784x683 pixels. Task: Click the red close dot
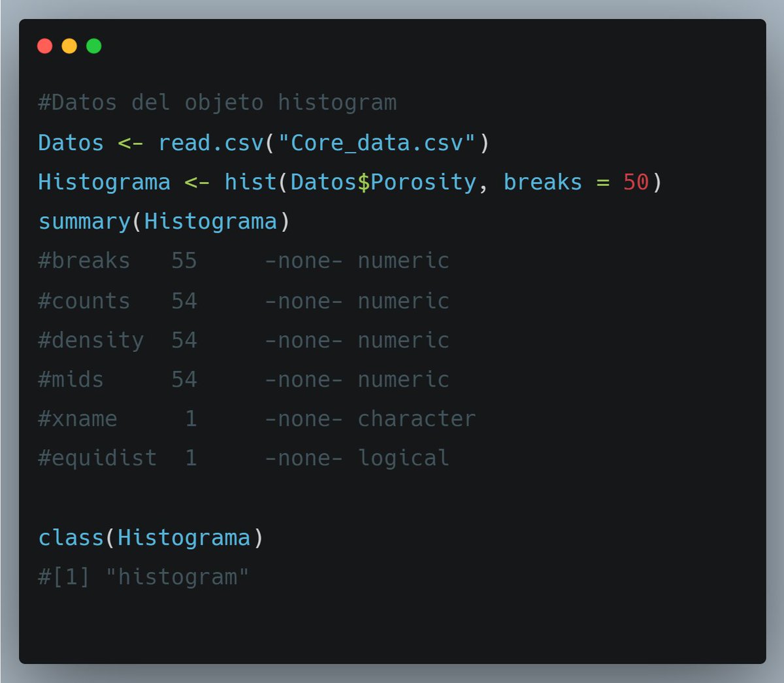click(45, 46)
